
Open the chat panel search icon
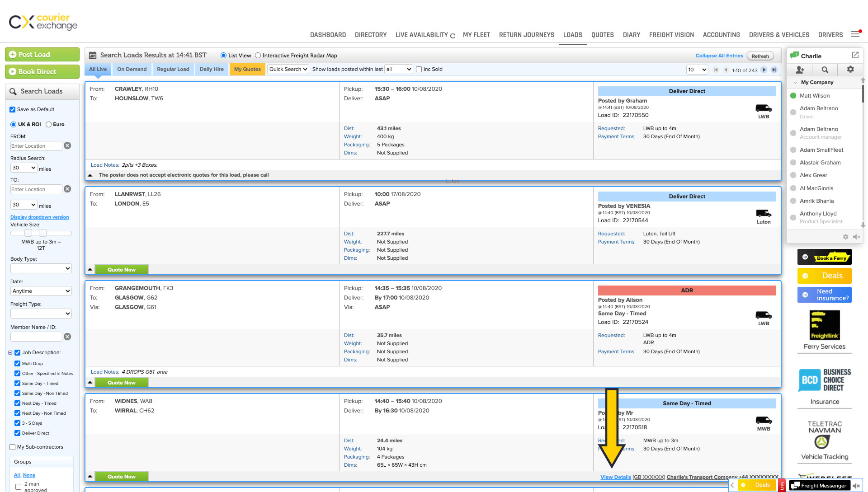click(x=825, y=70)
